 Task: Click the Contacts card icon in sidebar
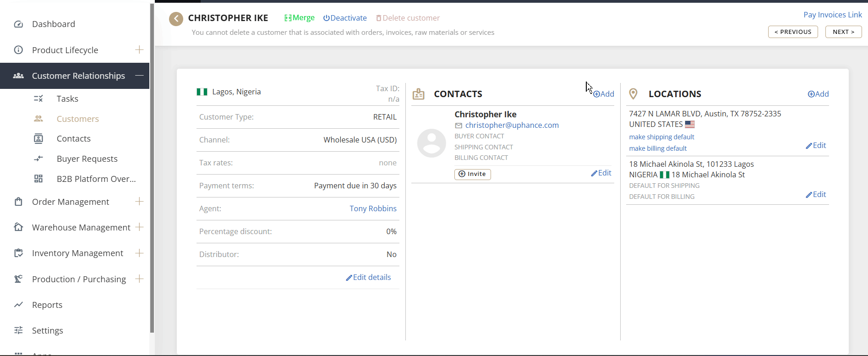38,138
